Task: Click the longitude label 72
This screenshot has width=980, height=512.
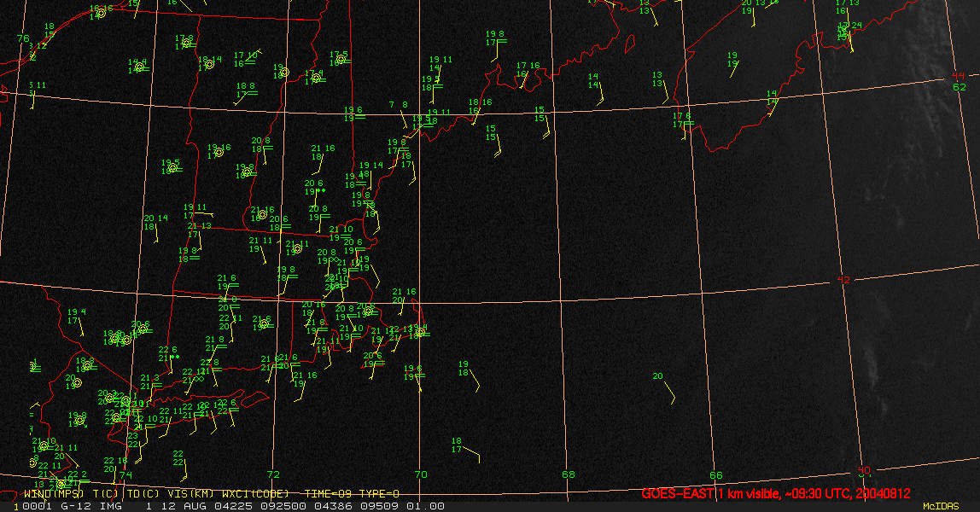Action: tap(273, 474)
